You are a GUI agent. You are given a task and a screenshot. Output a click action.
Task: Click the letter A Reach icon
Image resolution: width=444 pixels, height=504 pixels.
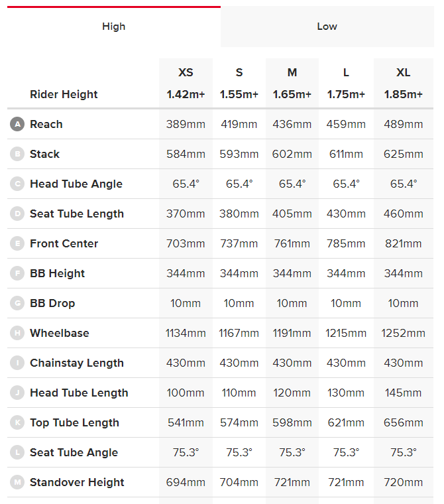click(17, 124)
